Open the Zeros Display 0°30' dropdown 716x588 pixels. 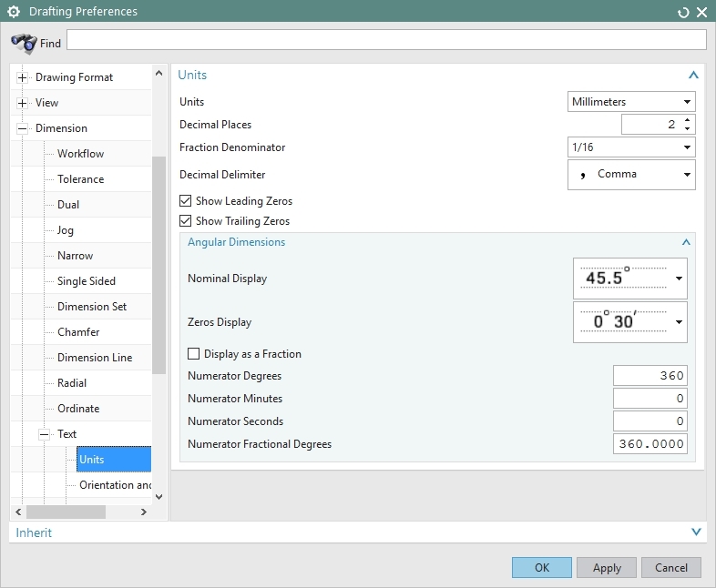pos(630,322)
